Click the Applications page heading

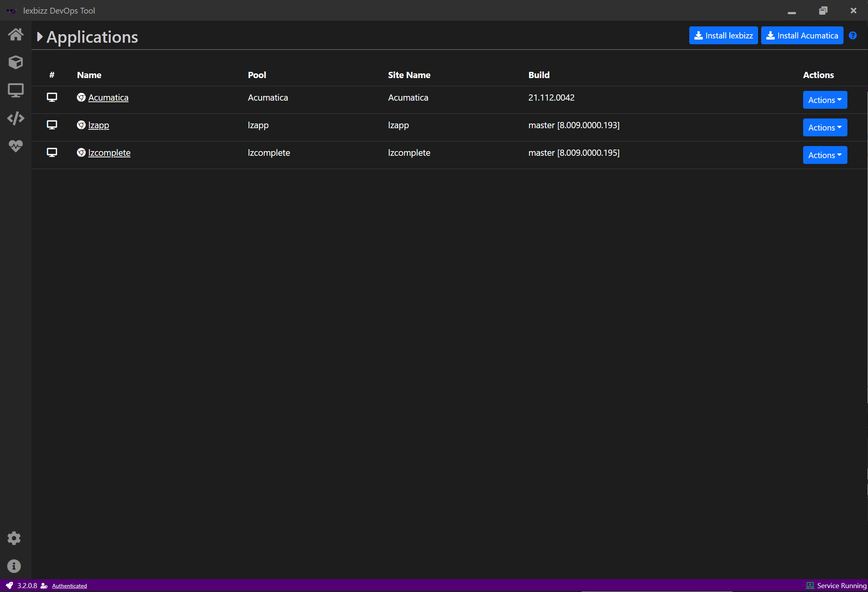pyautogui.click(x=92, y=37)
